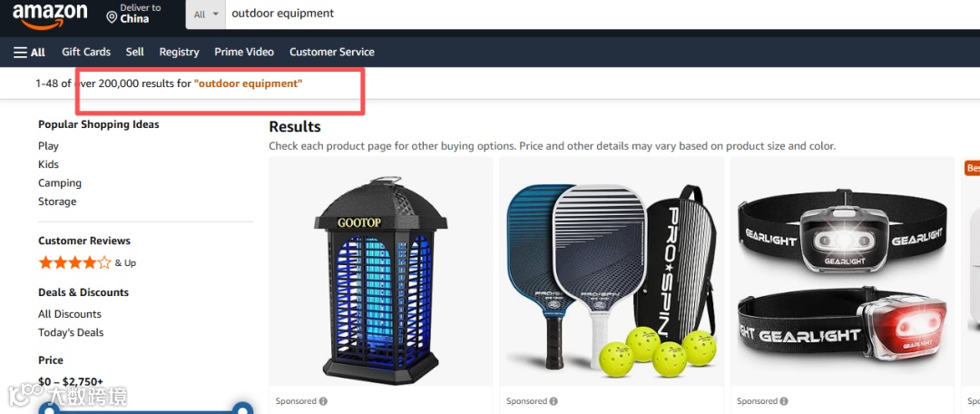Click the delivery location pin icon
980x414 pixels.
tap(112, 17)
